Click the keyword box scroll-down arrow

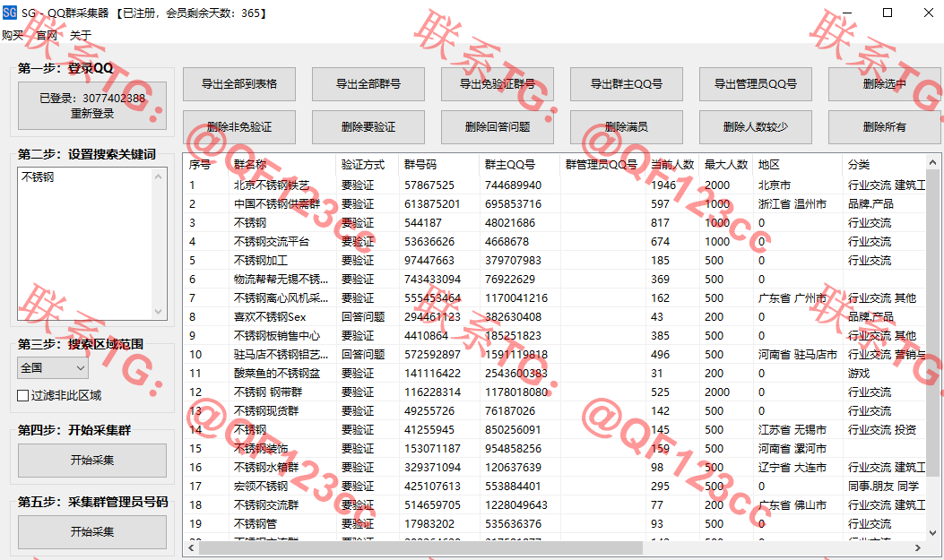tap(159, 312)
